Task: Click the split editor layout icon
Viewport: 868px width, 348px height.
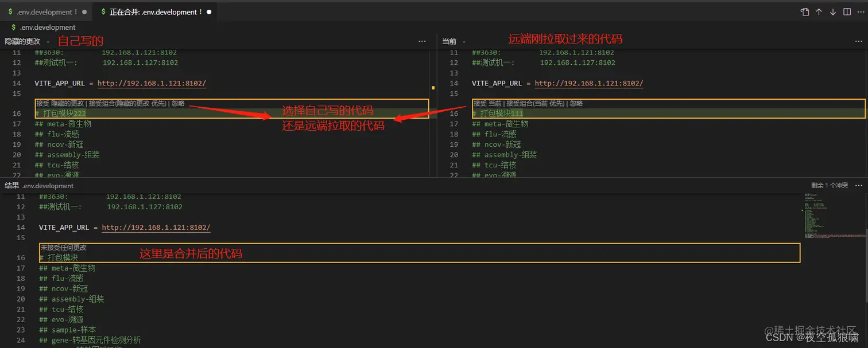Action: 847,11
